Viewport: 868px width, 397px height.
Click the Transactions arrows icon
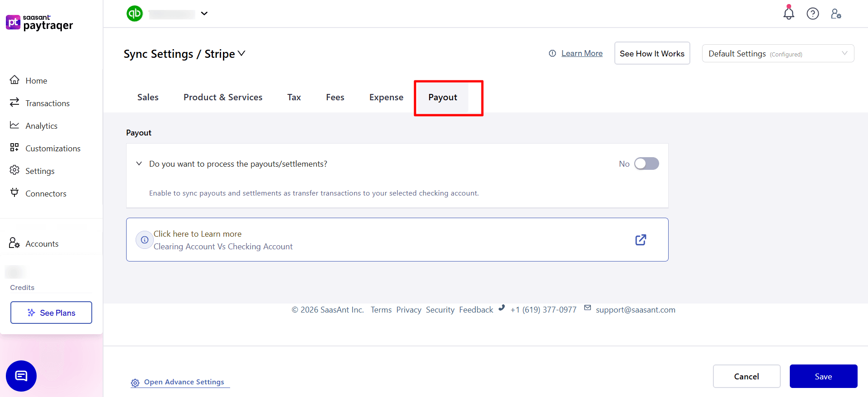14,103
